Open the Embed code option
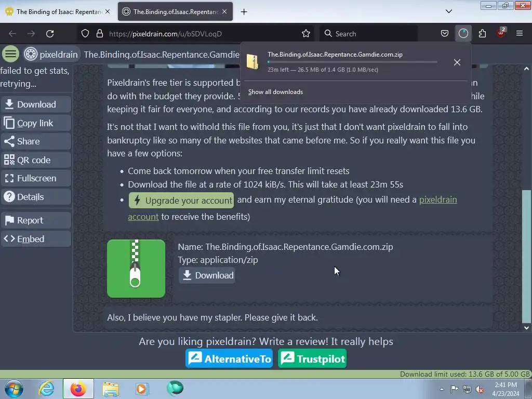Screen dimensions: 532x399 tap(36, 239)
